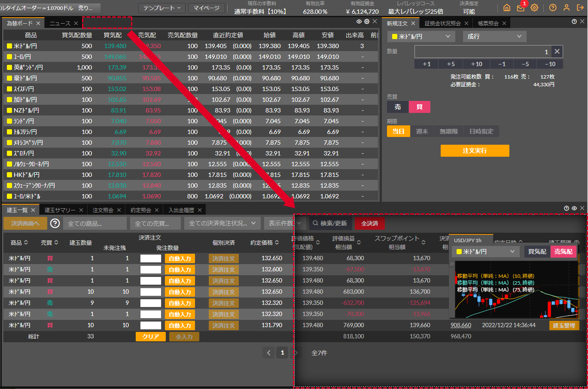Select 日時指定 expiry option

[x=481, y=131]
